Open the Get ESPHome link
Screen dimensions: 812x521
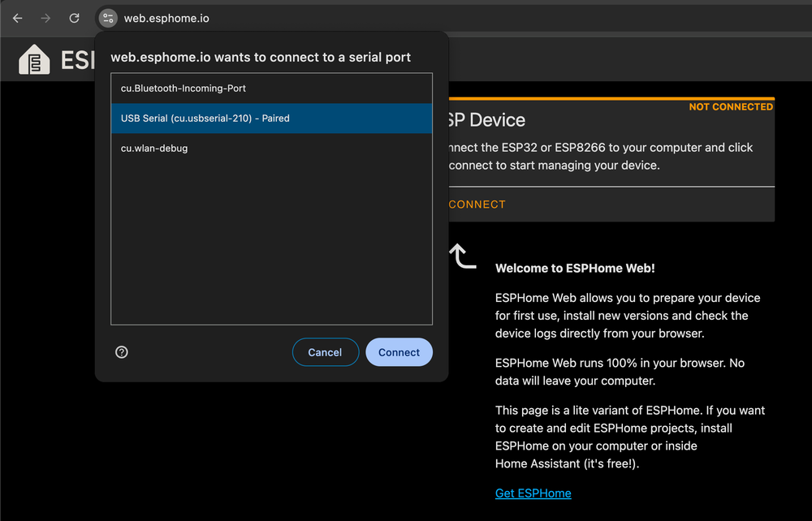[533, 493]
